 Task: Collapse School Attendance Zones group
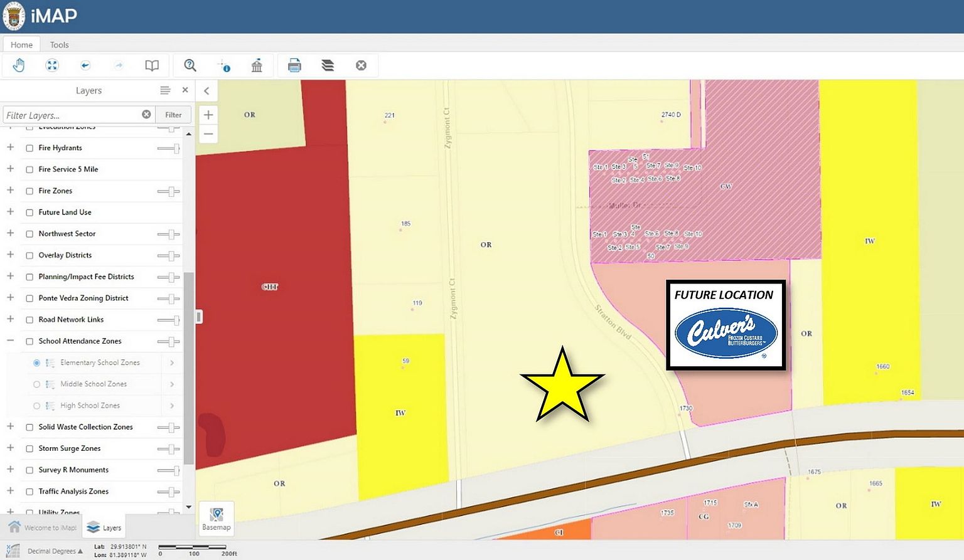[10, 341]
